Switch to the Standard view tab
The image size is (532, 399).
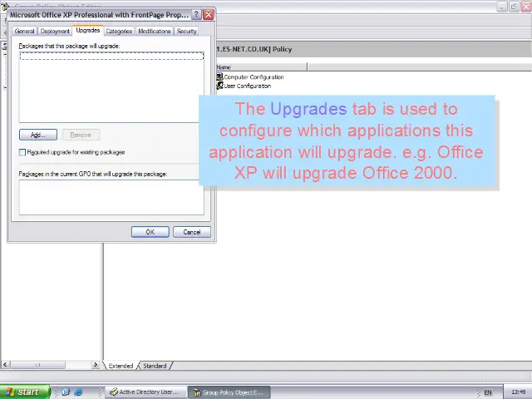(155, 366)
